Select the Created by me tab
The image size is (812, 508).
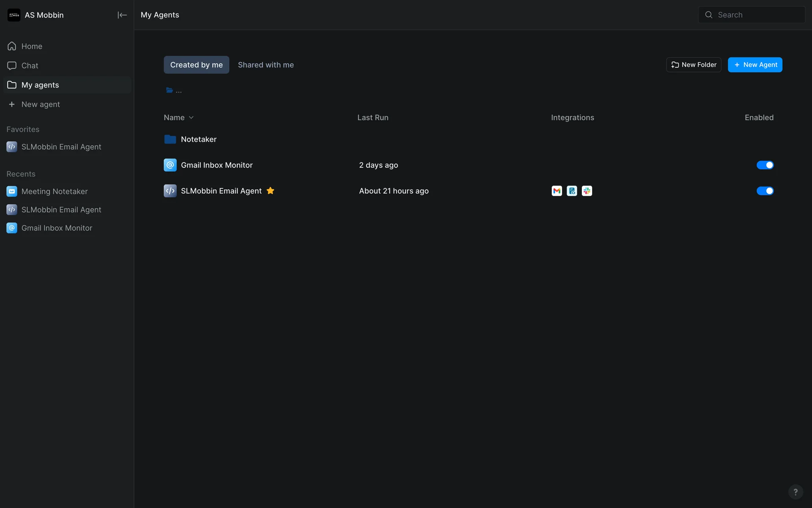(x=196, y=65)
